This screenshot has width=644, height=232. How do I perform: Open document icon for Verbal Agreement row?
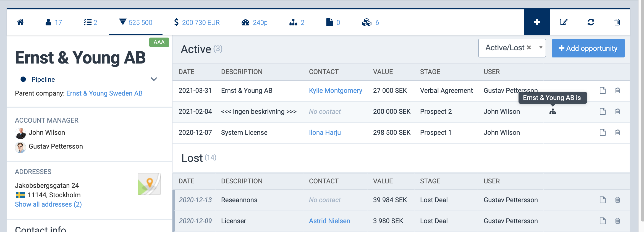tap(603, 91)
